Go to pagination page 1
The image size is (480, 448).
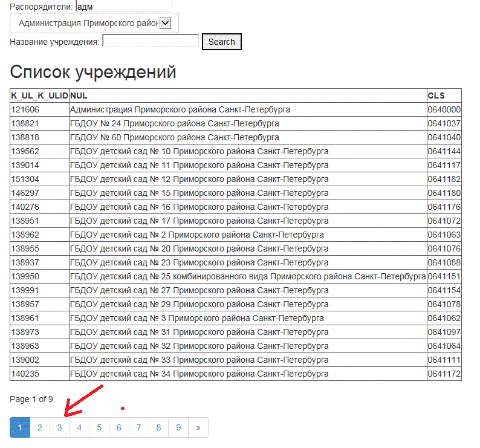20,427
